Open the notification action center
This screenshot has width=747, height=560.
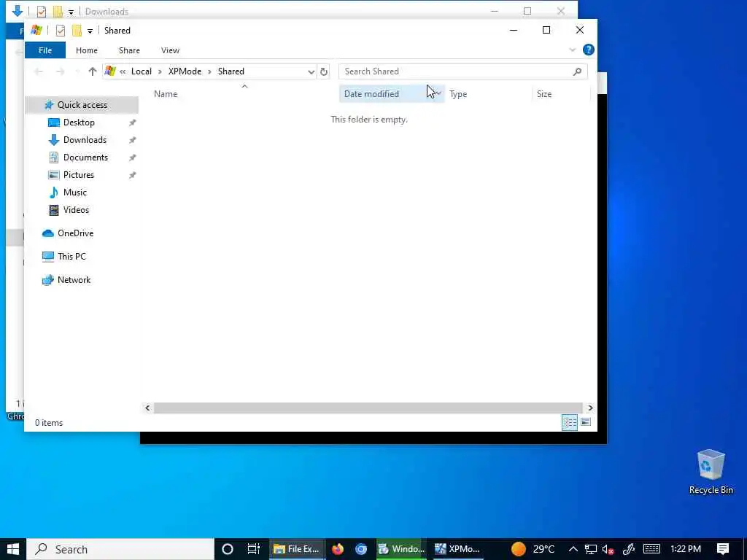point(723,549)
